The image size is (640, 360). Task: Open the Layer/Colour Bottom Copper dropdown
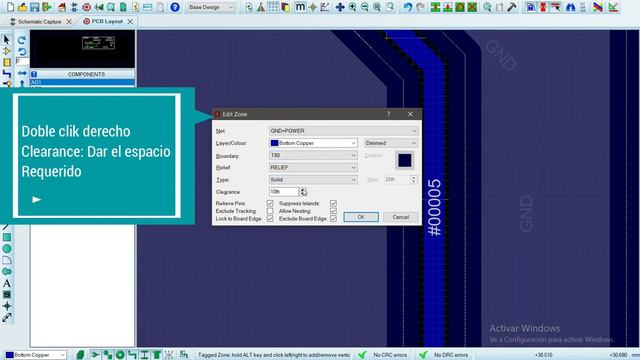tap(313, 143)
